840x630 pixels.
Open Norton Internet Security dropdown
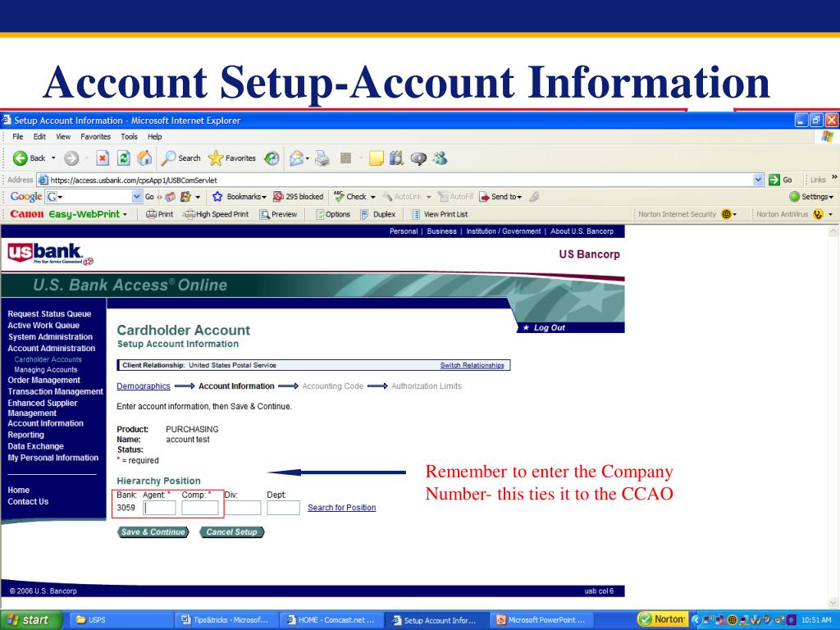pos(734,214)
